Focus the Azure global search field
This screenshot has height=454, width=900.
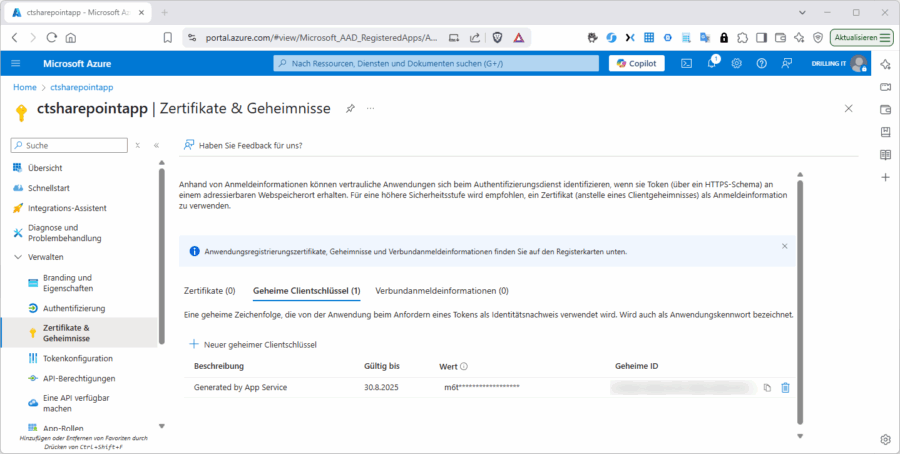(x=436, y=64)
